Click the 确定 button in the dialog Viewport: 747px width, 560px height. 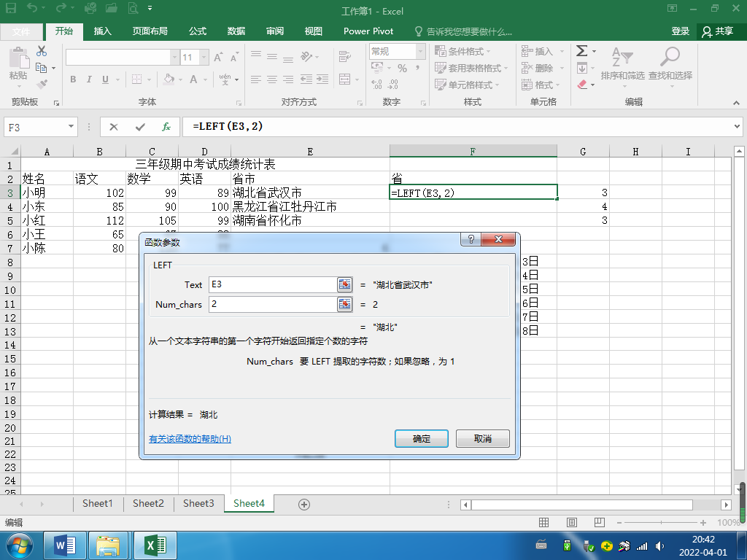point(421,439)
